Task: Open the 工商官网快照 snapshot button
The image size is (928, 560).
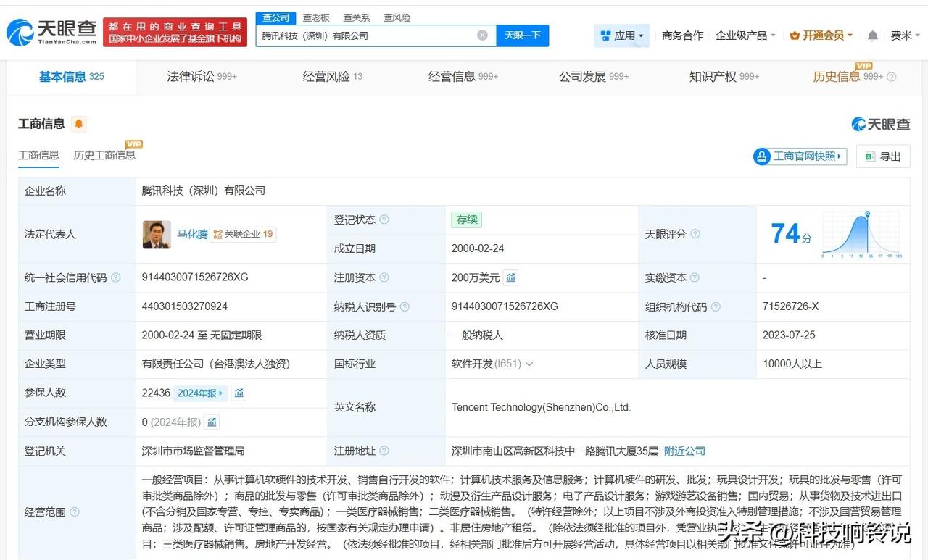Action: point(800,156)
